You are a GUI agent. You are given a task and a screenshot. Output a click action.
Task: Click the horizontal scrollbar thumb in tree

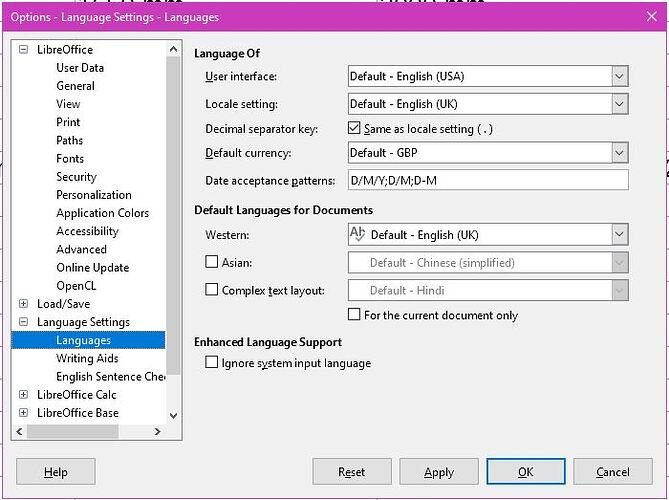73,431
